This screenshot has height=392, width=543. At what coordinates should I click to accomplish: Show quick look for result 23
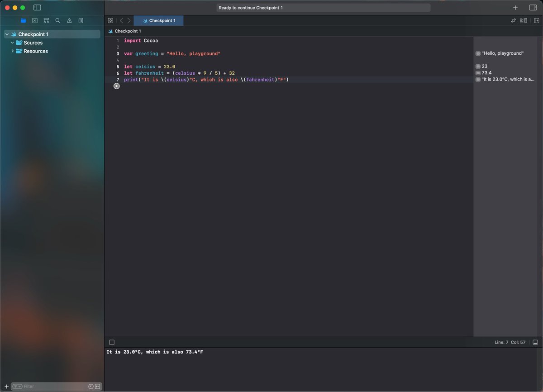tap(478, 66)
